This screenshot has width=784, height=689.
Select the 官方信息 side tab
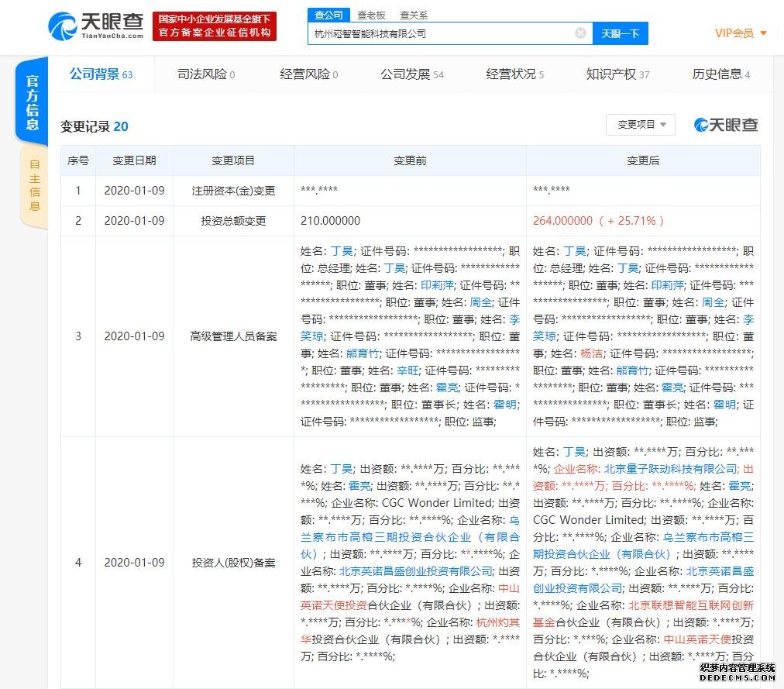32,102
